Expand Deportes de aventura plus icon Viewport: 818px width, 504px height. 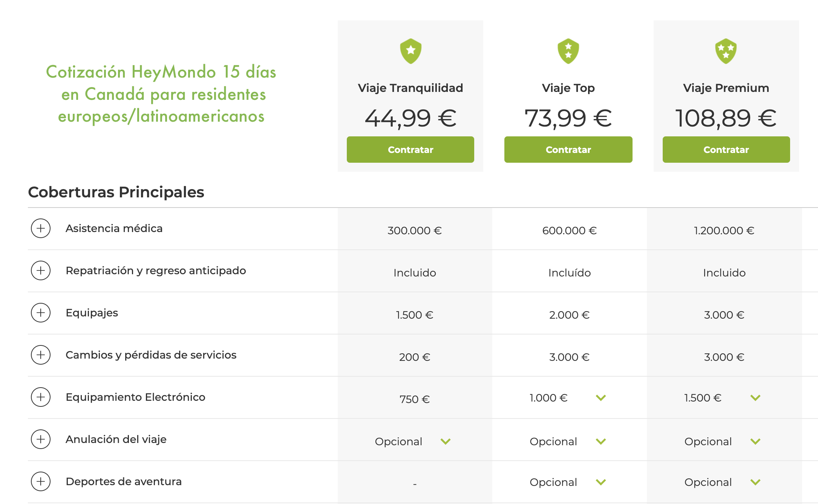(x=41, y=481)
